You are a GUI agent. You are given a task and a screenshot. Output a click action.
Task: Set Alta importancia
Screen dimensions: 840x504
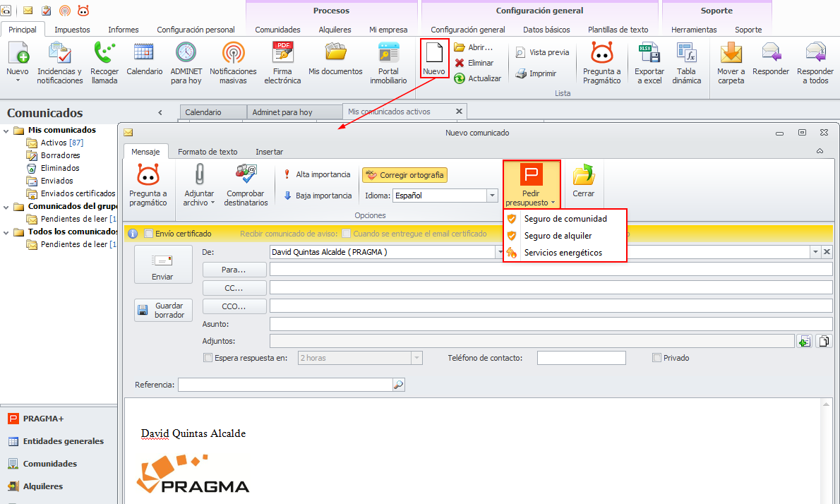(317, 174)
